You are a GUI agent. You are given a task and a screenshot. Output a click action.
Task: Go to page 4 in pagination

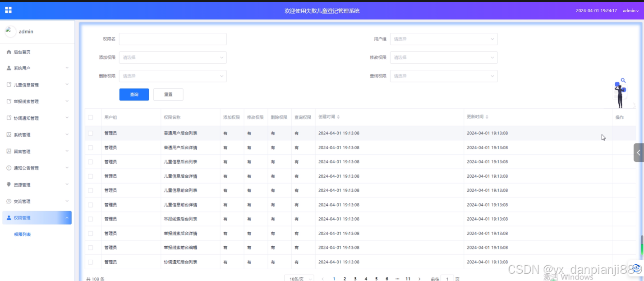click(366, 279)
